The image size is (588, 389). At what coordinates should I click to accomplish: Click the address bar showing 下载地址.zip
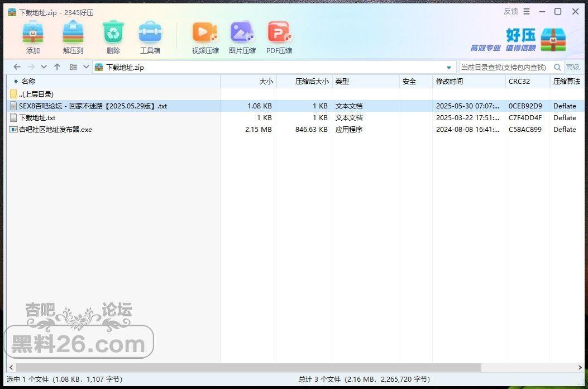(x=275, y=67)
